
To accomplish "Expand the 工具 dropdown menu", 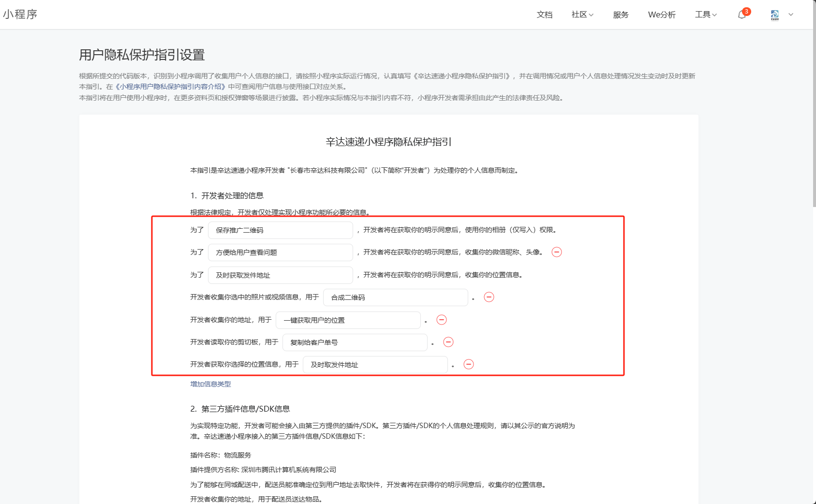I will click(x=706, y=15).
